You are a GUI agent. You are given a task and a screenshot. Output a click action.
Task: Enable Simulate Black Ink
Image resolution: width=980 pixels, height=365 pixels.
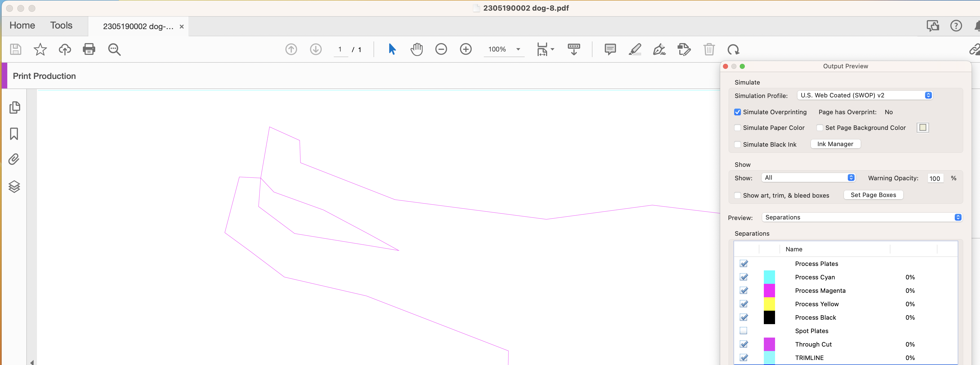pyautogui.click(x=737, y=144)
